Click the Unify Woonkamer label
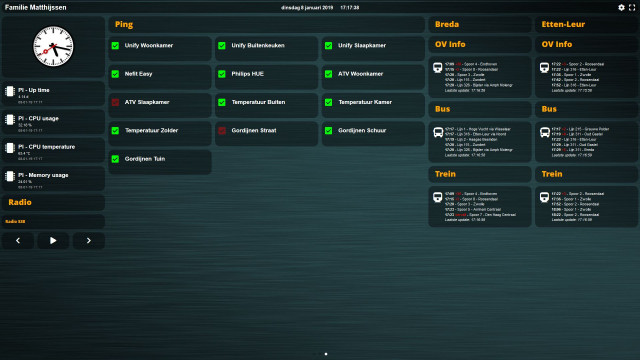The image size is (640, 360). pos(149,45)
